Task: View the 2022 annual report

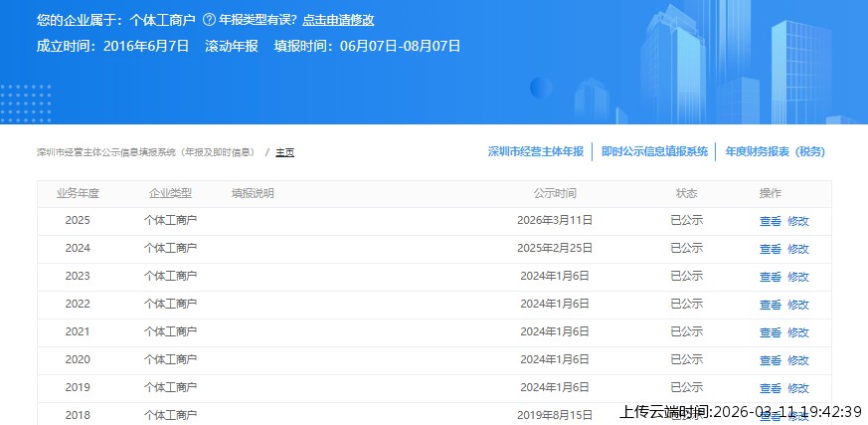Action: tap(770, 305)
